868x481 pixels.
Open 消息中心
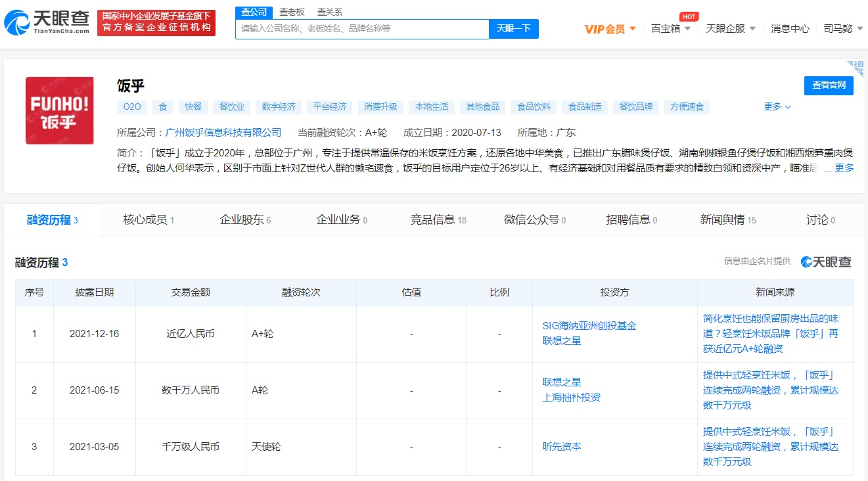[x=790, y=29]
